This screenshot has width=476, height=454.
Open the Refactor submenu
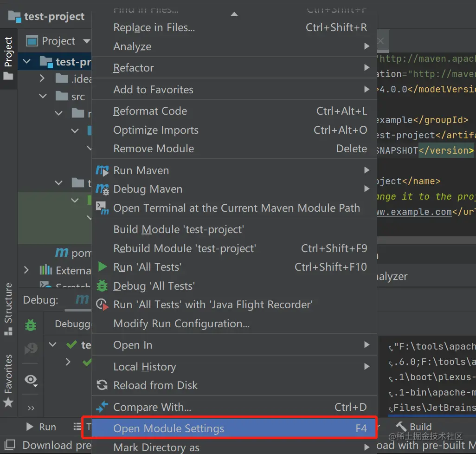(234, 68)
